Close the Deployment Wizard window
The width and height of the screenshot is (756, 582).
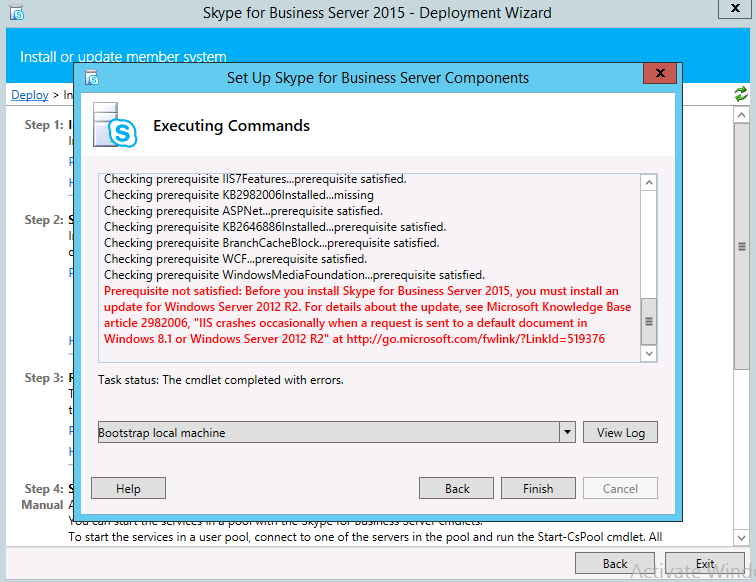[735, 8]
